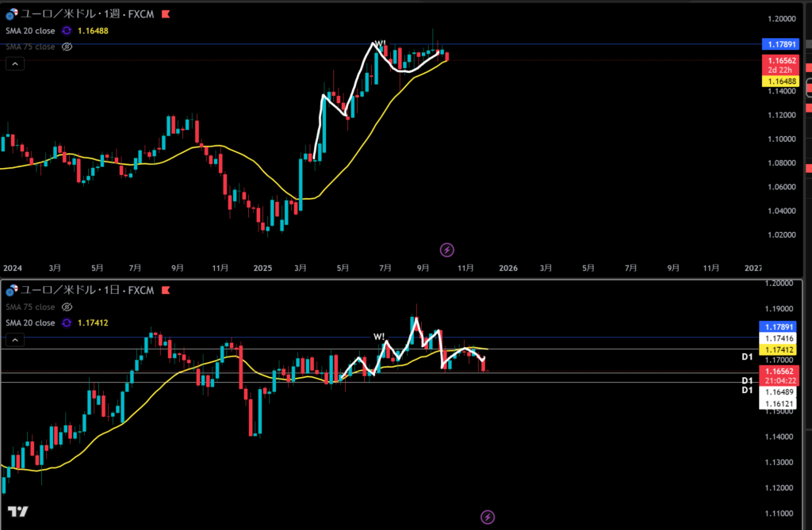The width and height of the screenshot is (812, 530).
Task: Collapse the daily chart indicator legend
Action: coord(14,340)
